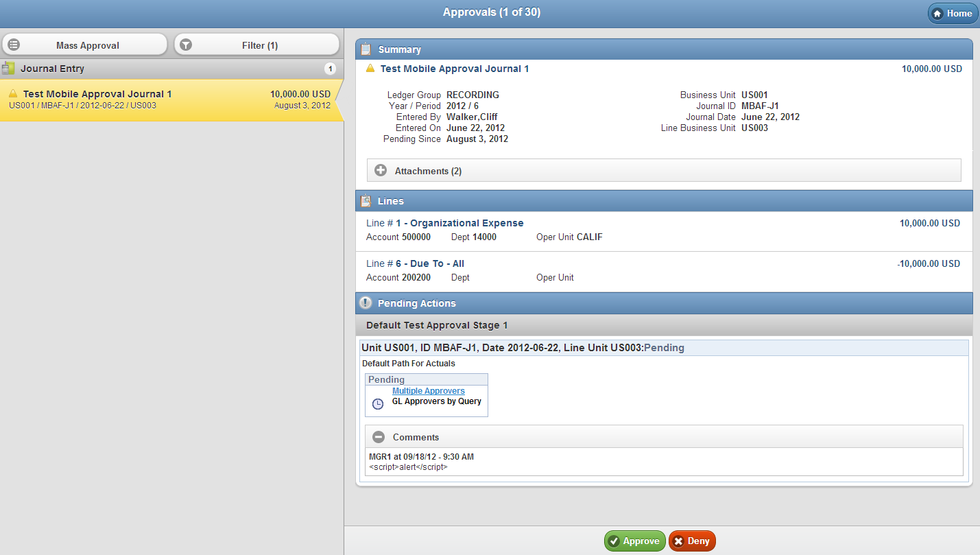Screen dimensions: 980x555
Task: Click the Pending Actions exclamation icon
Action: (366, 303)
